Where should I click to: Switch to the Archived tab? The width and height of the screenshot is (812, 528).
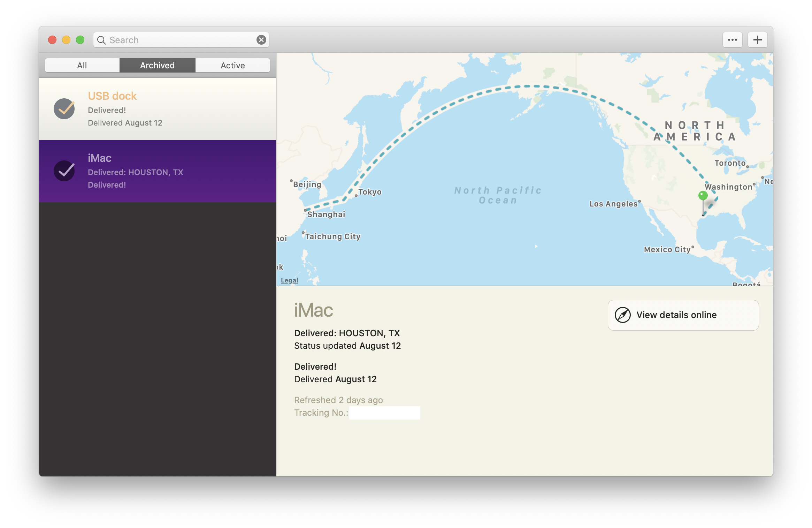point(158,65)
